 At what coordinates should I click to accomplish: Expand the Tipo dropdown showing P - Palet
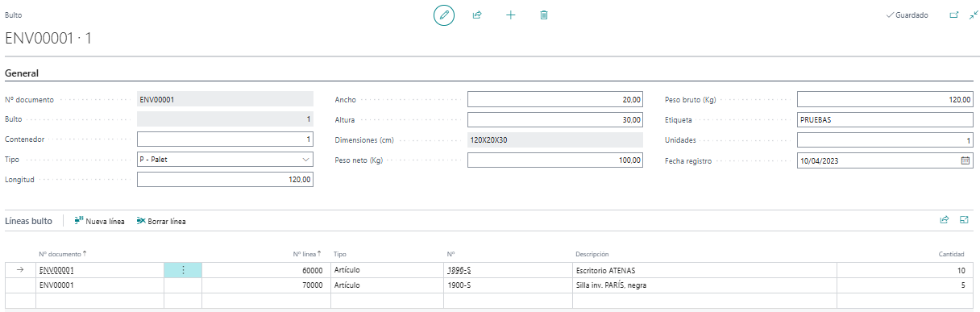(305, 160)
